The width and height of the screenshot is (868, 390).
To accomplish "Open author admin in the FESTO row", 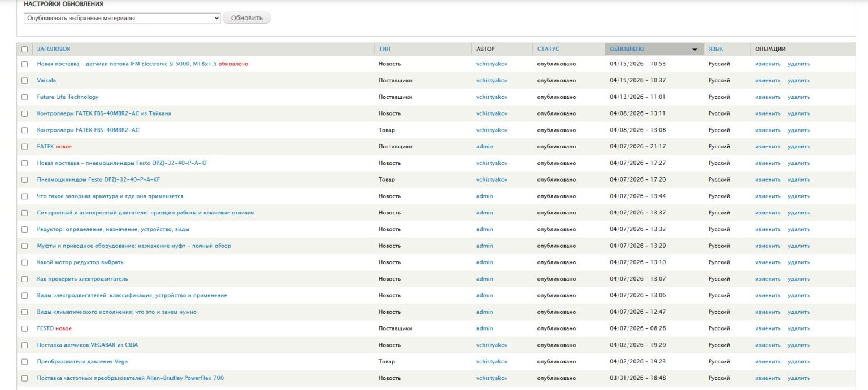I will tap(484, 328).
